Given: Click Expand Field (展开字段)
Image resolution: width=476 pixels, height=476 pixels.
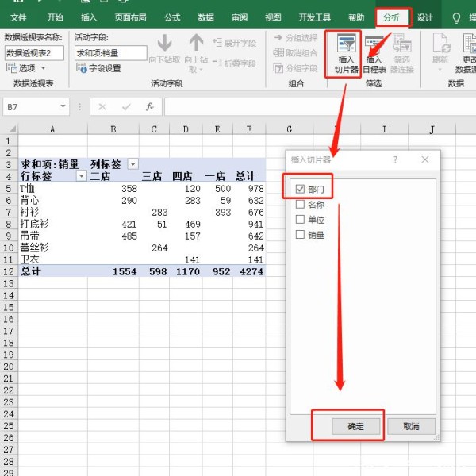Looking at the screenshot, I should pyautogui.click(x=234, y=43).
